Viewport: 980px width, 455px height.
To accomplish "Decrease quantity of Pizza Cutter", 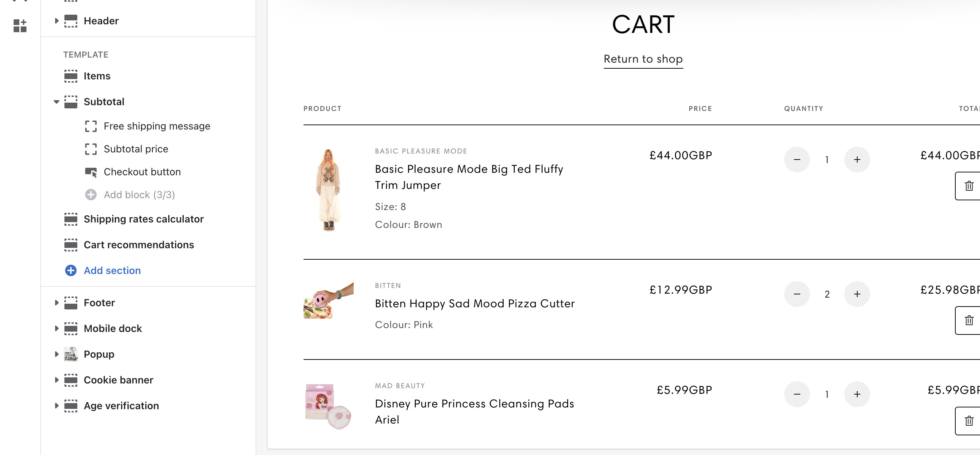I will [x=797, y=294].
